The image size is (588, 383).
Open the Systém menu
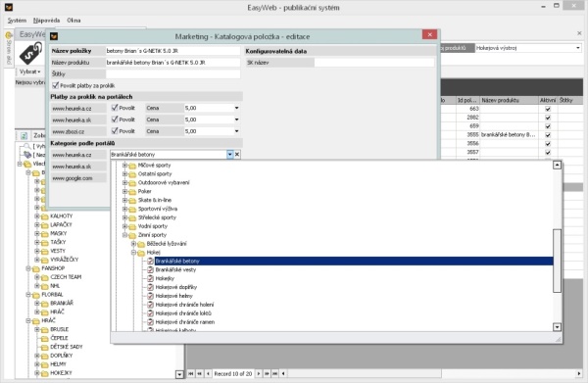17,21
